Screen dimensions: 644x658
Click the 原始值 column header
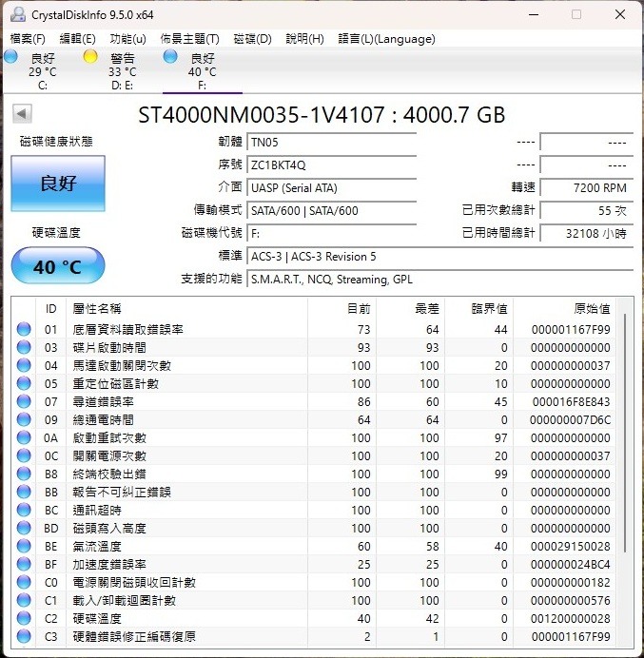pos(592,309)
